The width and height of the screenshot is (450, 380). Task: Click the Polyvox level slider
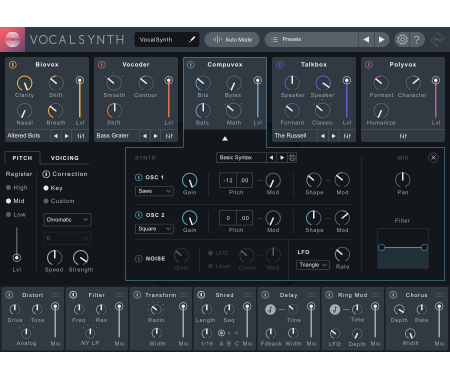436,98
